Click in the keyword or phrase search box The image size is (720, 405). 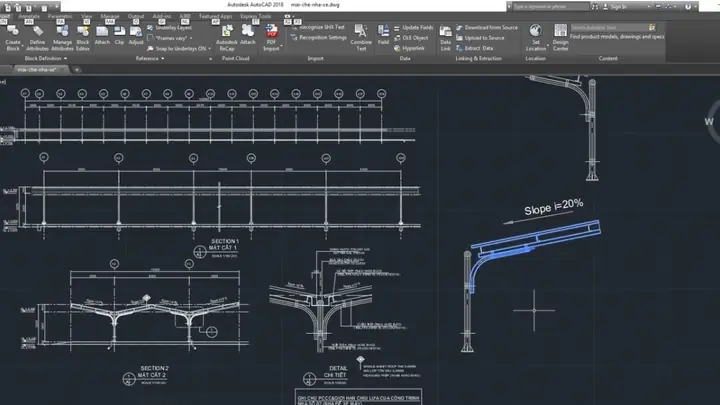click(x=550, y=6)
